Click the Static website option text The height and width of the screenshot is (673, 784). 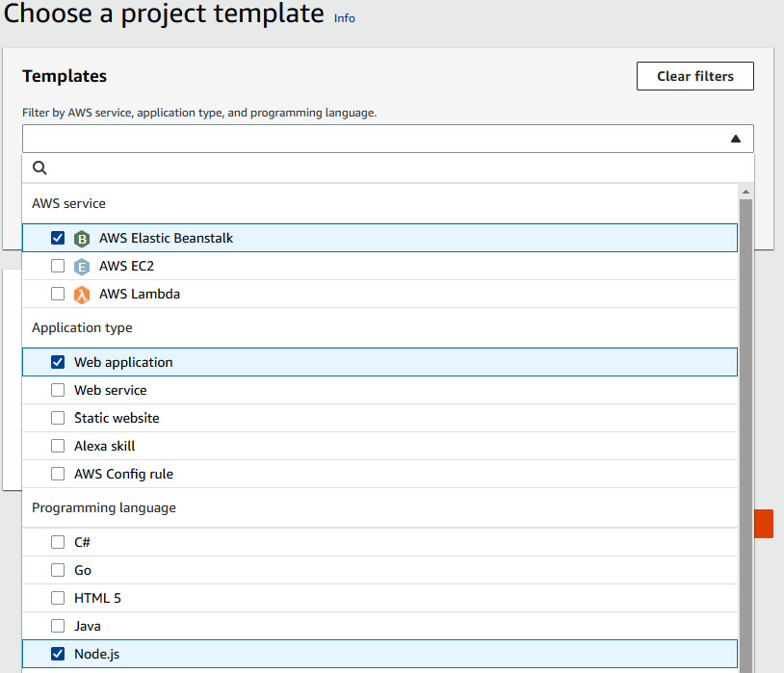pyautogui.click(x=117, y=418)
